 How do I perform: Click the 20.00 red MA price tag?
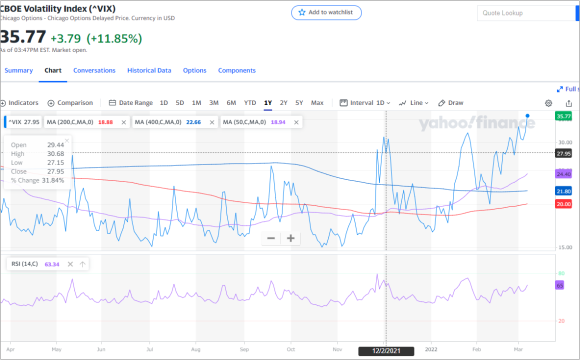[x=563, y=204]
